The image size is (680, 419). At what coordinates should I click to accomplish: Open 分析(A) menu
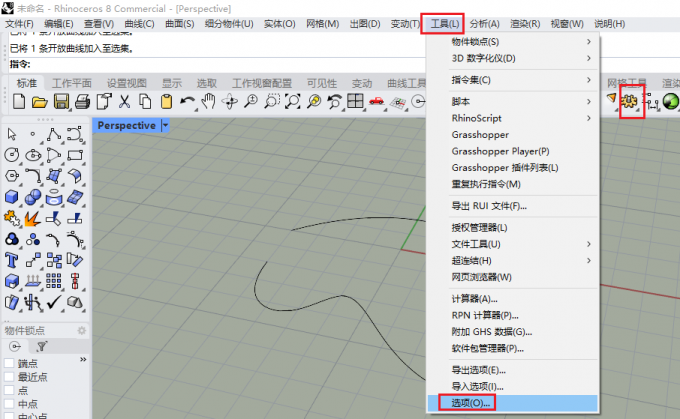[484, 24]
